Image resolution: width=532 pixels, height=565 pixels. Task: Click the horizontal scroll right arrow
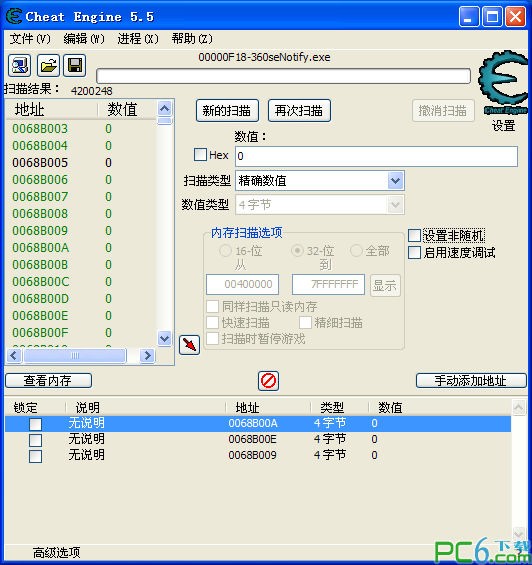click(147, 356)
